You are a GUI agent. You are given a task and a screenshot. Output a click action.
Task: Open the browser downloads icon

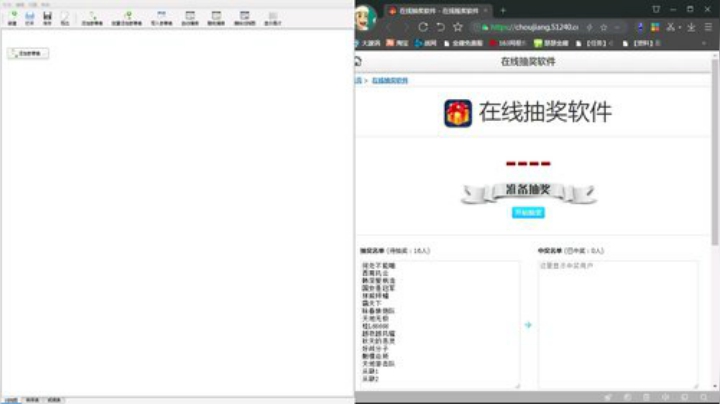pyautogui.click(x=691, y=28)
